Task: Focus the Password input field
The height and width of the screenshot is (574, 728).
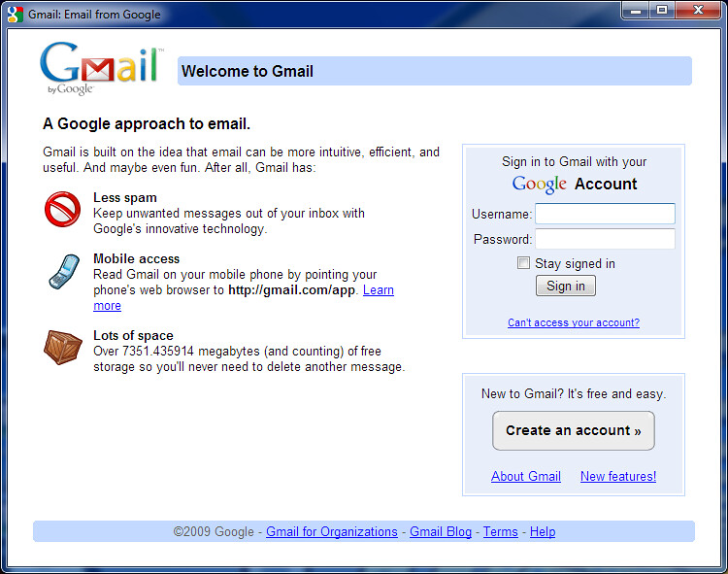Action: click(605, 239)
